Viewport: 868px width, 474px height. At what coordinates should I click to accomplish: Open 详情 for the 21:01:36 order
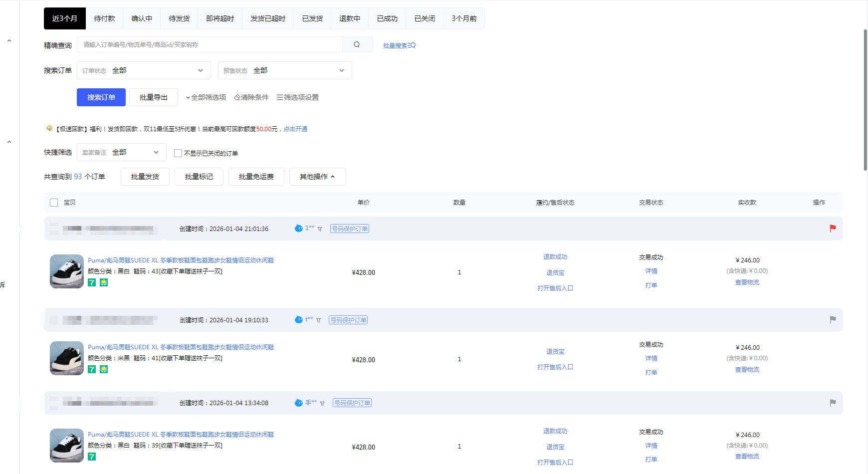651,271
